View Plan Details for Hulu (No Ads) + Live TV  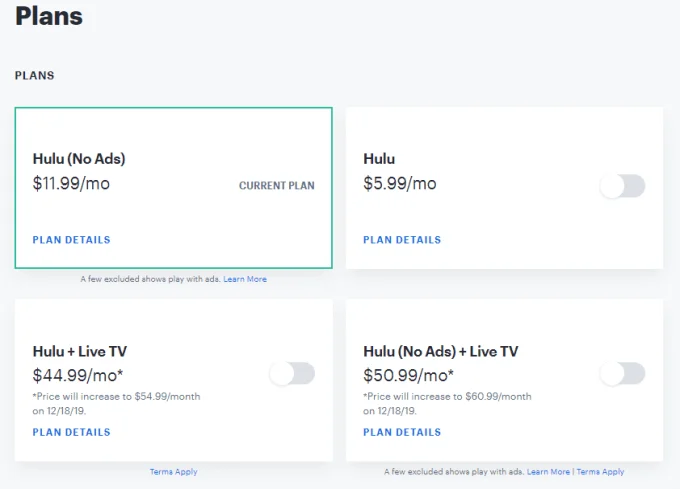tap(402, 432)
